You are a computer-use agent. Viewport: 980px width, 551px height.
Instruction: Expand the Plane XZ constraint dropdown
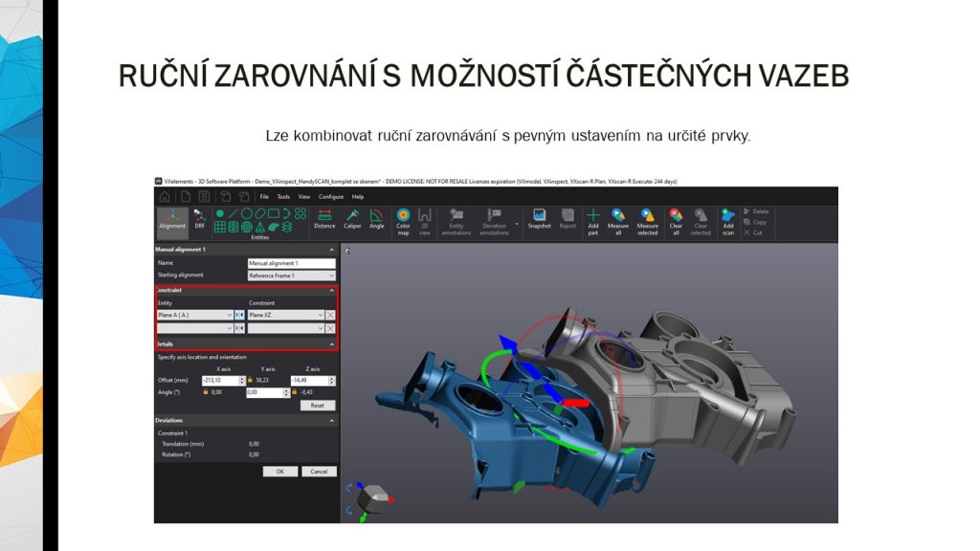point(286,315)
